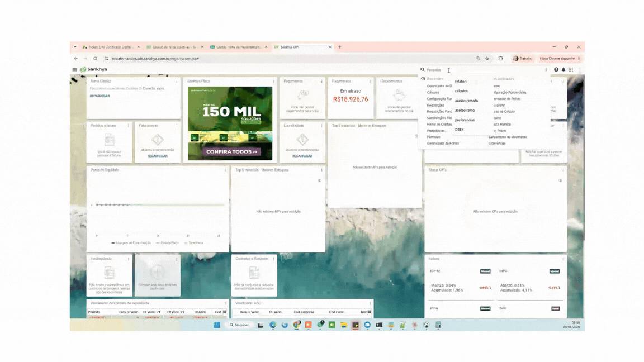The image size is (644, 362).
Task: Click RECARREGAR in Lucratividade card
Action: tap(302, 156)
